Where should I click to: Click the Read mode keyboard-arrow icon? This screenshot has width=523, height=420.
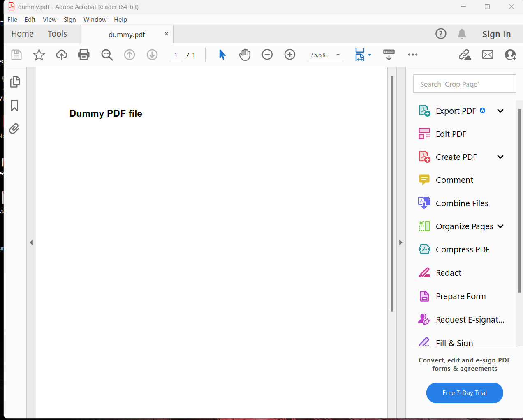[x=389, y=55]
